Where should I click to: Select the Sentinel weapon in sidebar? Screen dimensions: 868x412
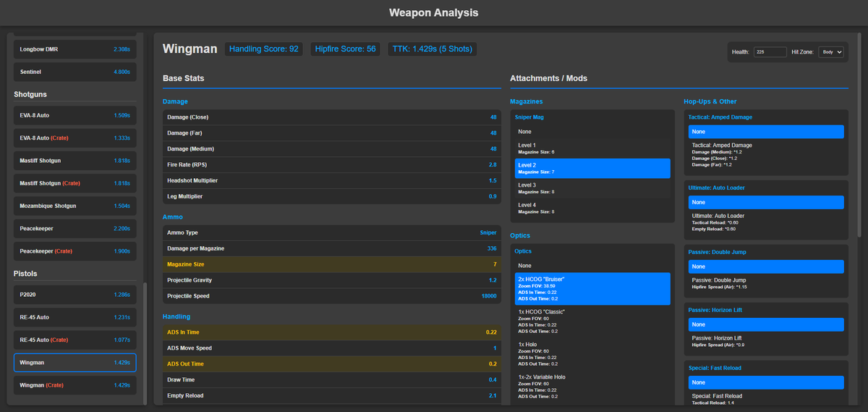75,72
